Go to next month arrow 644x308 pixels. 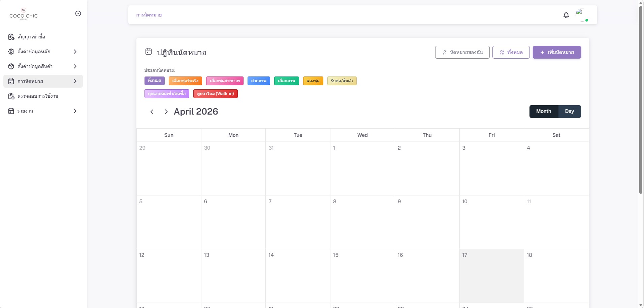166,112
